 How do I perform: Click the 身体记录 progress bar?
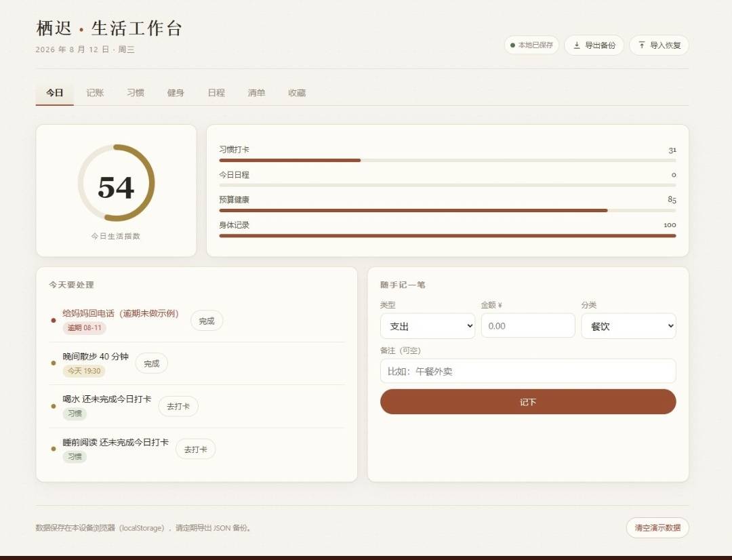448,236
